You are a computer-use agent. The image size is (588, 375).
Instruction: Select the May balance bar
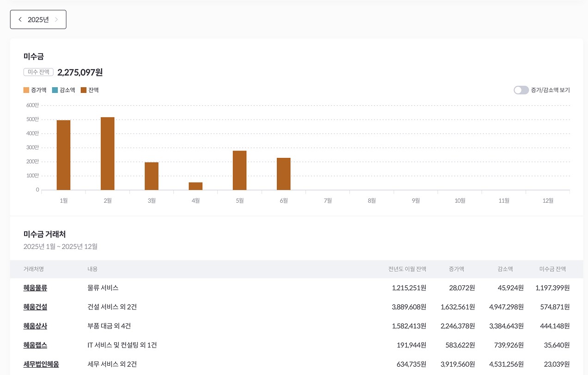(x=239, y=170)
